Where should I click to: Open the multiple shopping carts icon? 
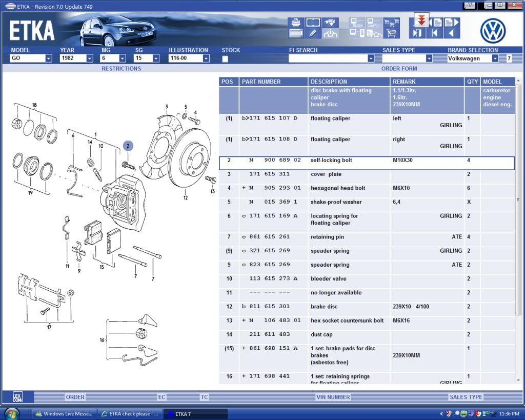click(x=391, y=23)
